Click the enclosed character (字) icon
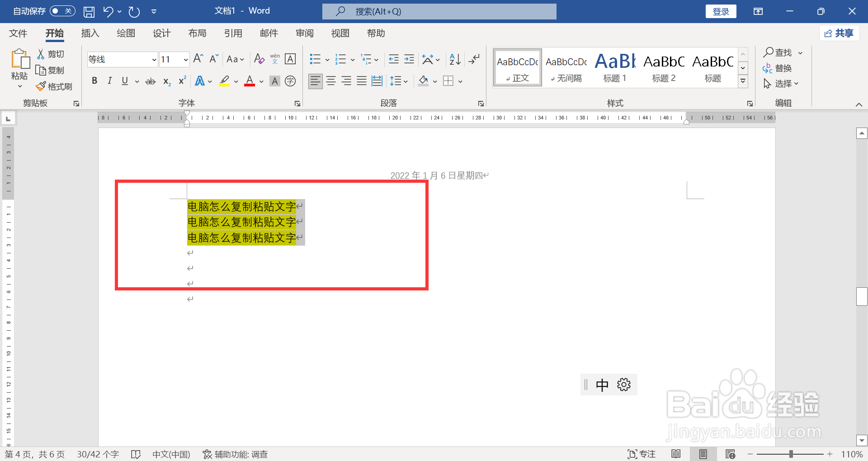Image resolution: width=868 pixels, height=461 pixels. (290, 81)
